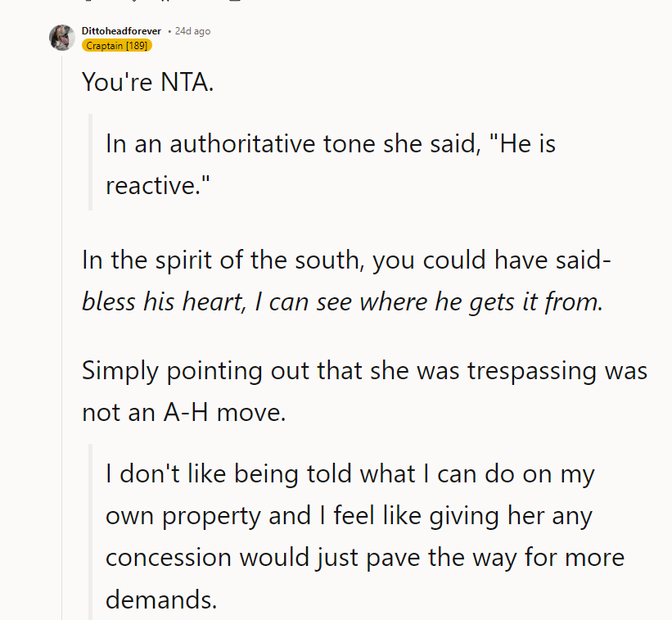The width and height of the screenshot is (672, 620).
Task: Click the Craptain [189] flair badge
Action: pyautogui.click(x=115, y=46)
